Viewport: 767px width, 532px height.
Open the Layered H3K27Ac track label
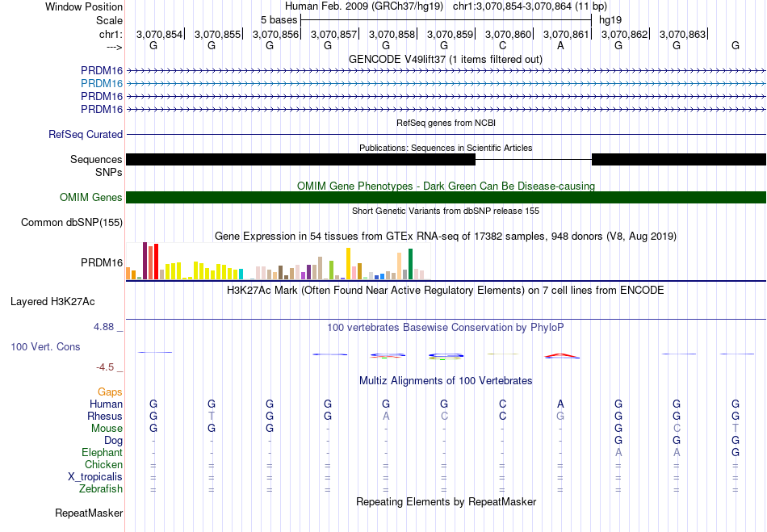[52, 302]
